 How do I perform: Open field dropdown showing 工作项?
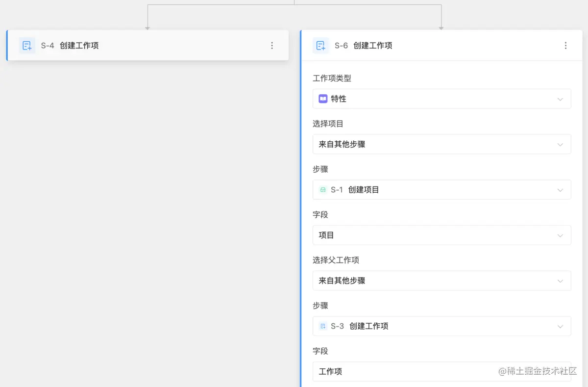coord(441,371)
